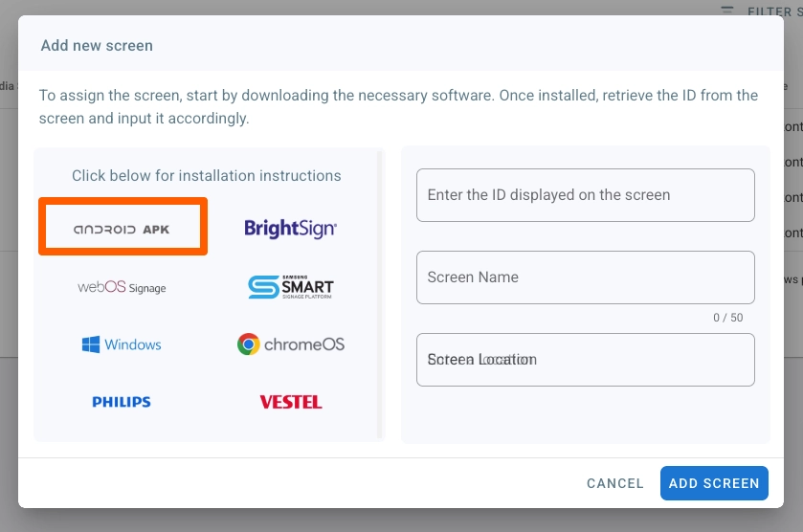Choose Samsung Smart Signage Platform logo

point(290,287)
